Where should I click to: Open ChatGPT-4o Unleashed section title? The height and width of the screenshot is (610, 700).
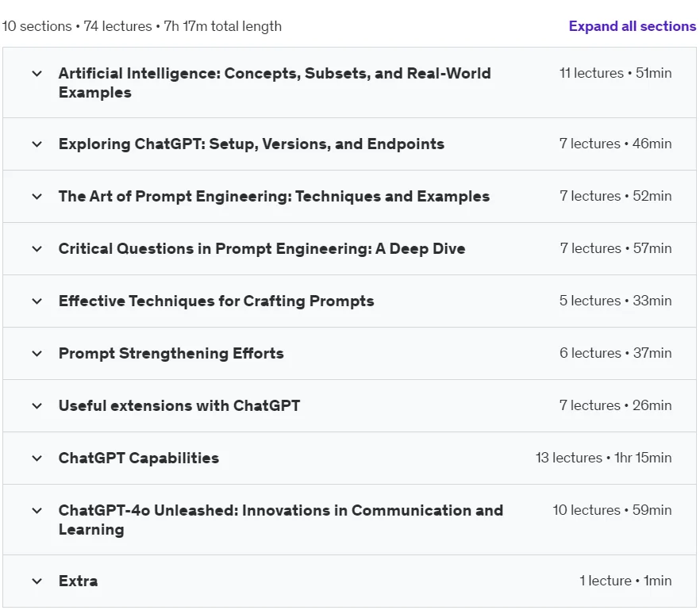[x=281, y=520]
